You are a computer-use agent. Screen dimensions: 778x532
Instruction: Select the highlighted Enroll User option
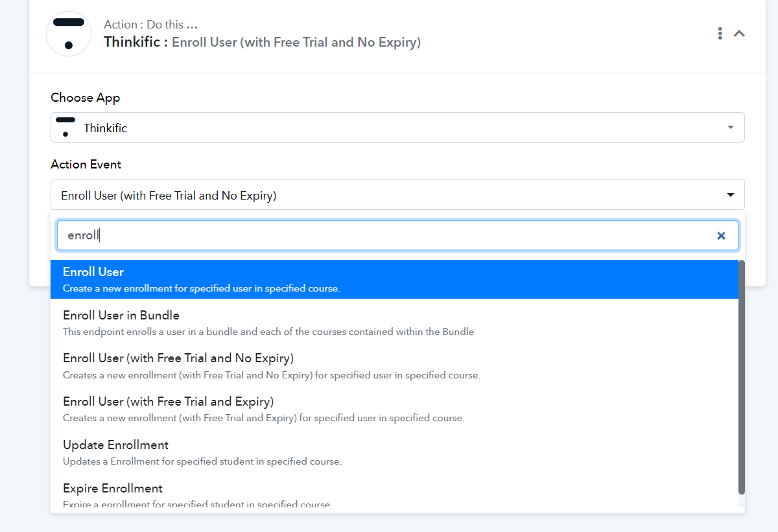[395, 279]
